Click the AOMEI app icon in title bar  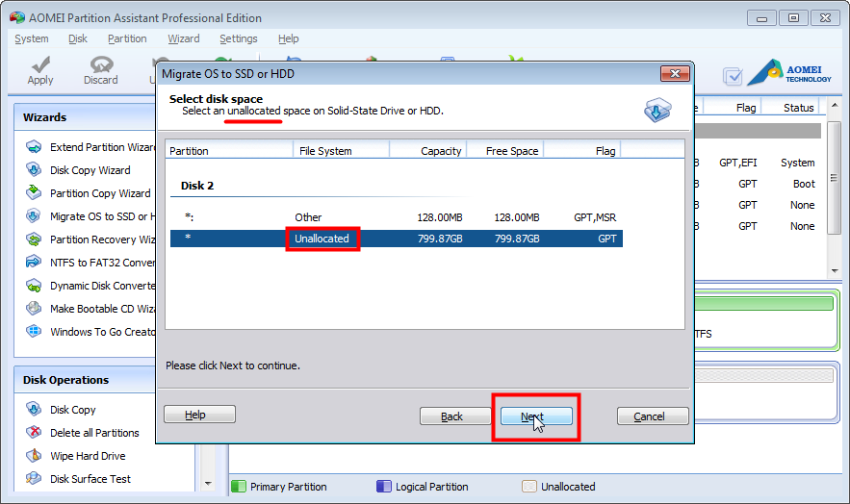pyautogui.click(x=17, y=18)
